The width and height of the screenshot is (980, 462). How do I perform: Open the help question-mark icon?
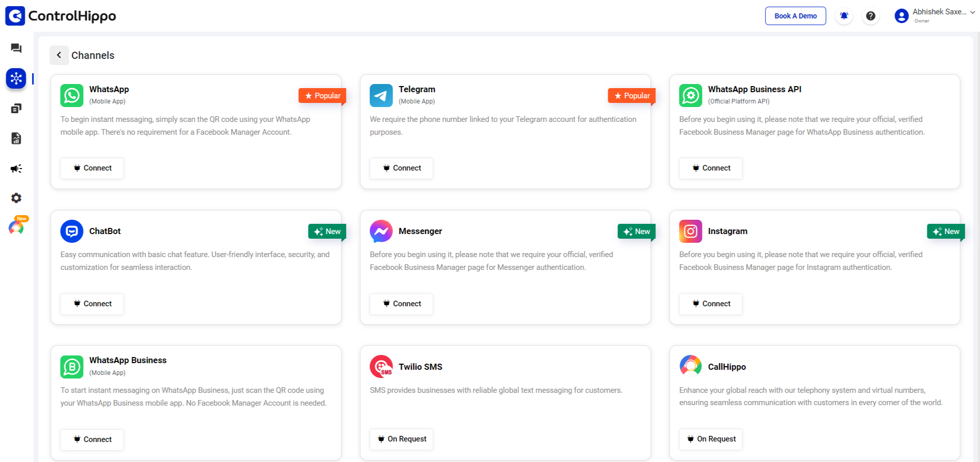[870, 16]
